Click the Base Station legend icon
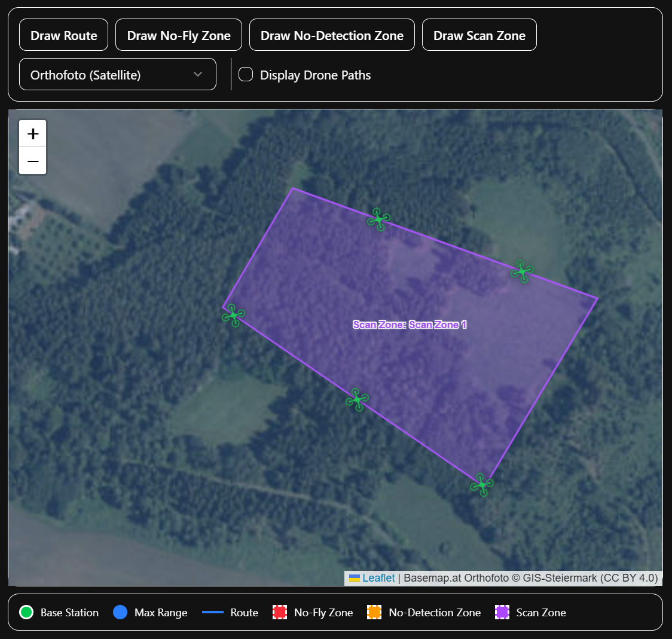Image resolution: width=672 pixels, height=639 pixels. click(26, 612)
